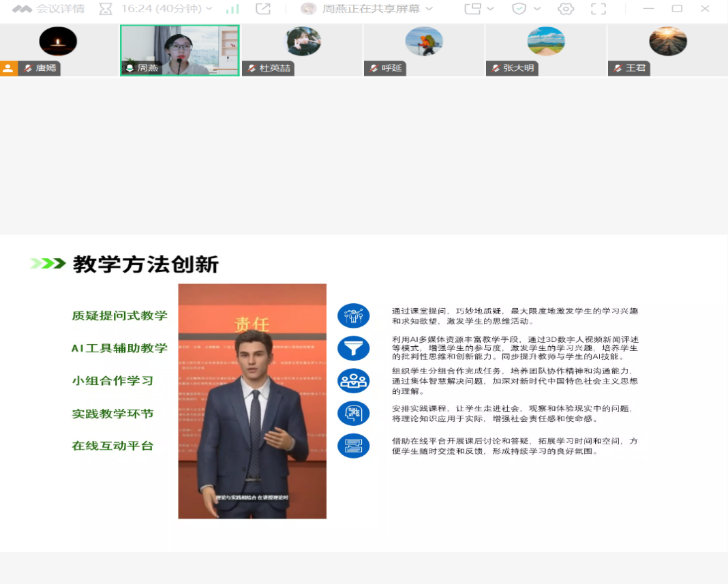Open the settings gear icon
Screen dimensions: 728x584
[566, 9]
